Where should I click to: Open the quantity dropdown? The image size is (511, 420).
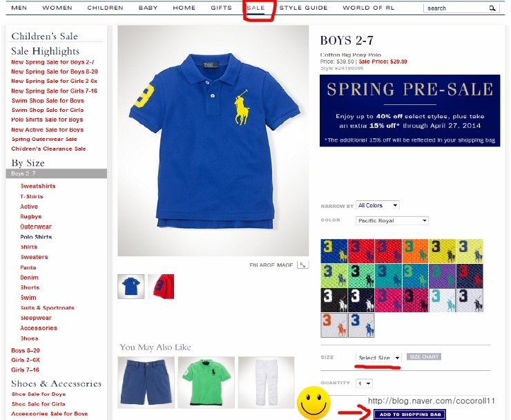click(x=365, y=383)
